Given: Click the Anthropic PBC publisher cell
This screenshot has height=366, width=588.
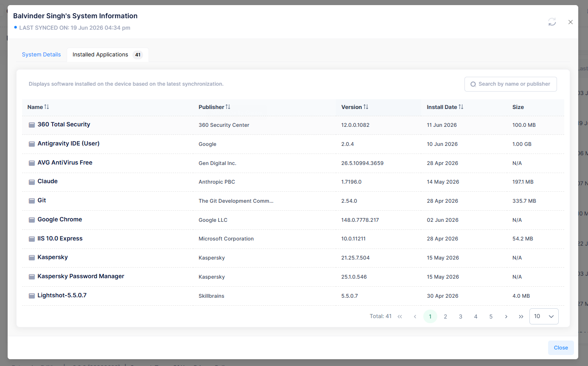Looking at the screenshot, I should 217,182.
